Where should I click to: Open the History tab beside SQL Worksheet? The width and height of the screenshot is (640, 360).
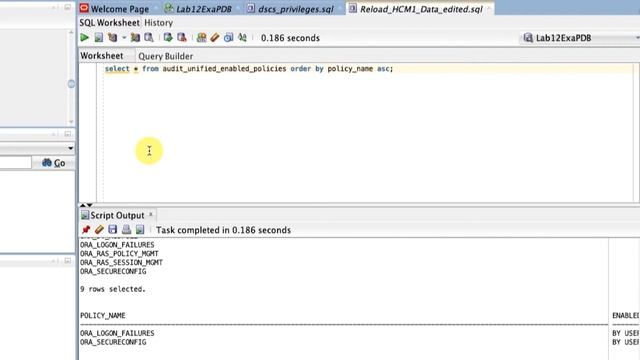(x=158, y=23)
